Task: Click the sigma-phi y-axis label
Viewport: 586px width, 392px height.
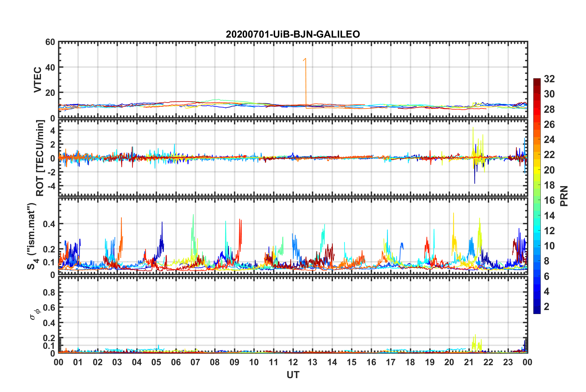Action: point(35,314)
